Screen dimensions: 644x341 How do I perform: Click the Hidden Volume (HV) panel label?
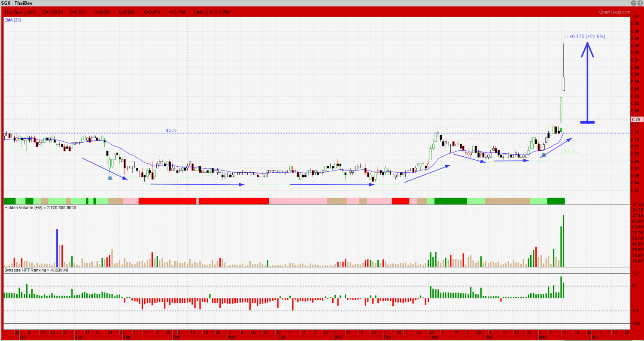[x=40, y=208]
